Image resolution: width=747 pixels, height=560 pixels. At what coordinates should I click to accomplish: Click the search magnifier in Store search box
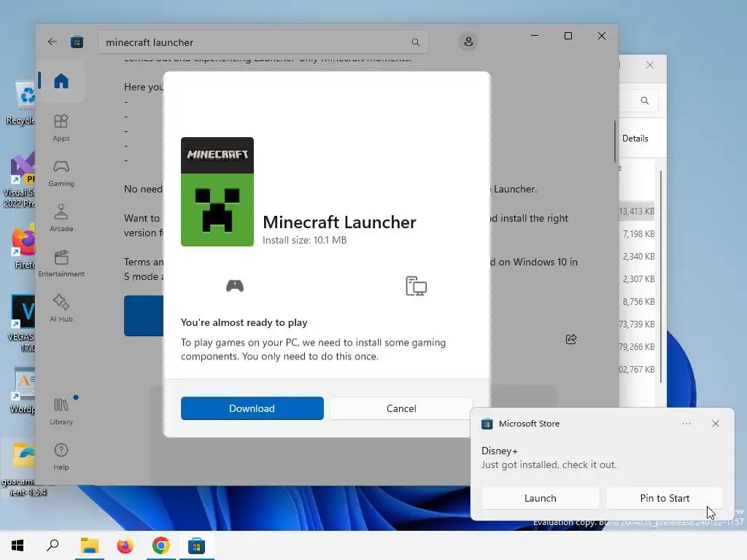click(415, 42)
